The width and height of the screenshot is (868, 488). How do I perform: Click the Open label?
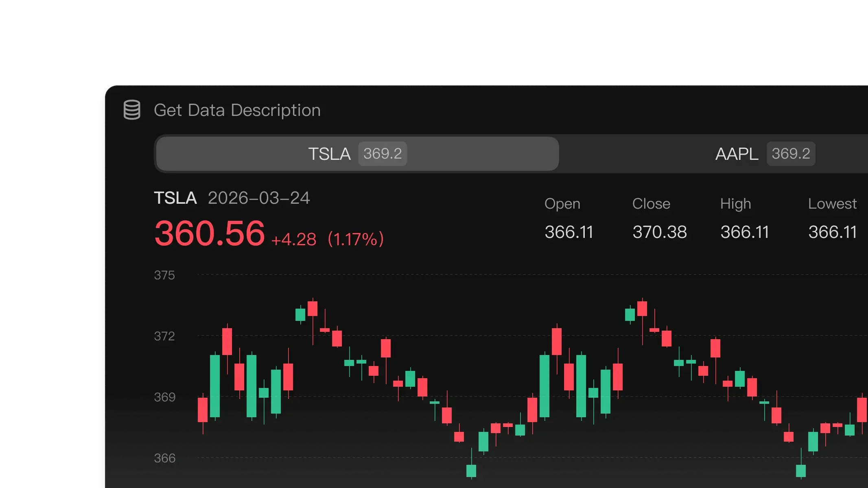pos(562,204)
